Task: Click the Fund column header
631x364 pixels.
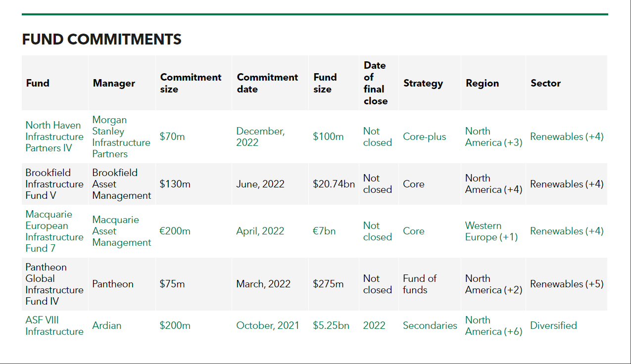Action: pos(38,83)
